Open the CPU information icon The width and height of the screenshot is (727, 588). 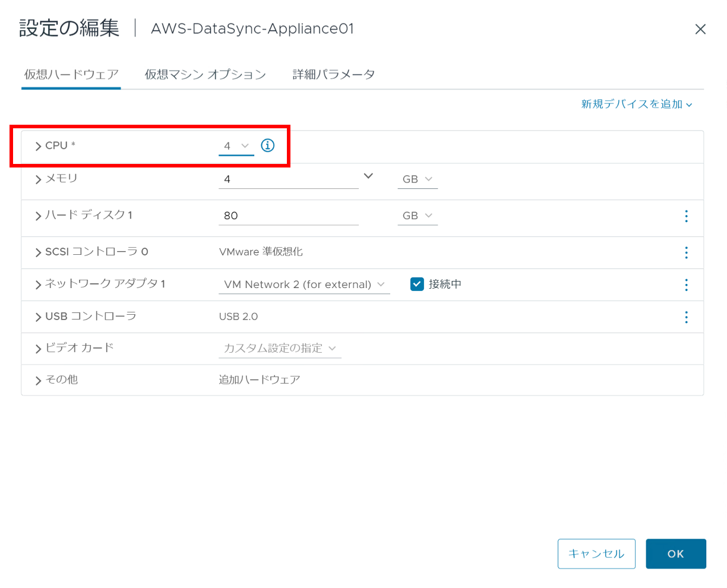pyautogui.click(x=268, y=146)
